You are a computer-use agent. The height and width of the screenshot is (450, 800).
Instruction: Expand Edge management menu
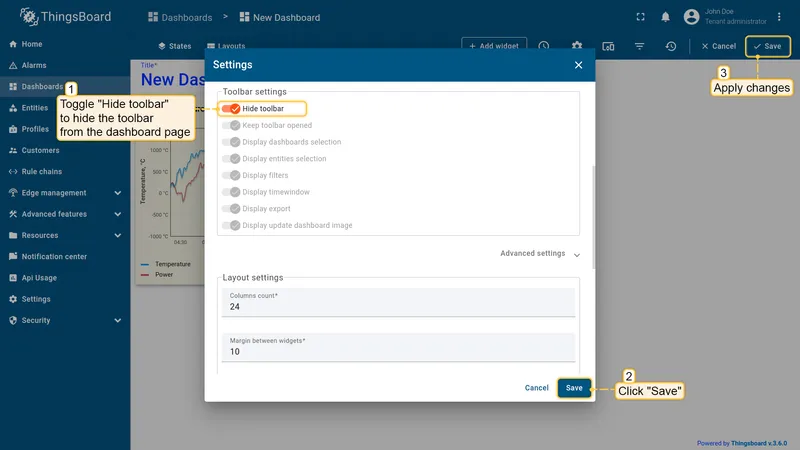point(118,193)
